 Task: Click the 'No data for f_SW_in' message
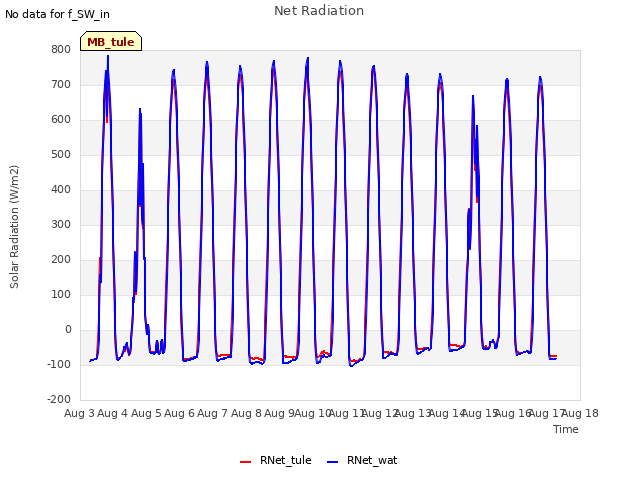(57, 14)
